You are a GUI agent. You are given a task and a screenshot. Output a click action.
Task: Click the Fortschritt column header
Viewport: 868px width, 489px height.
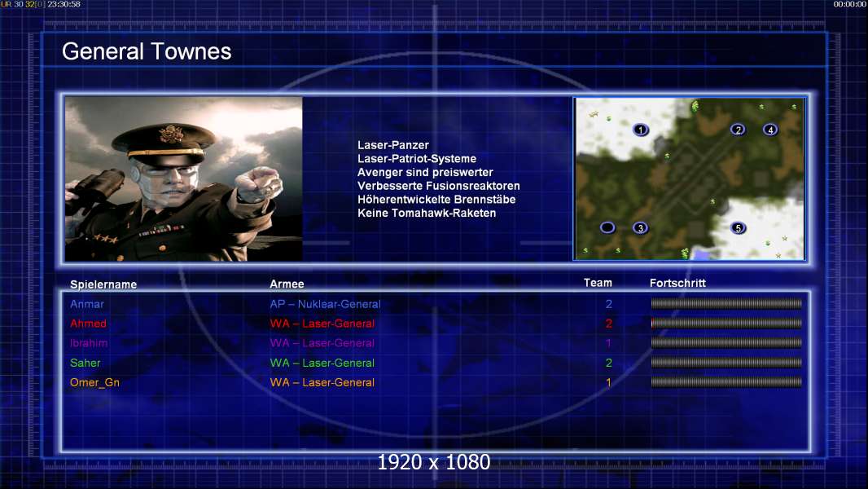(677, 283)
